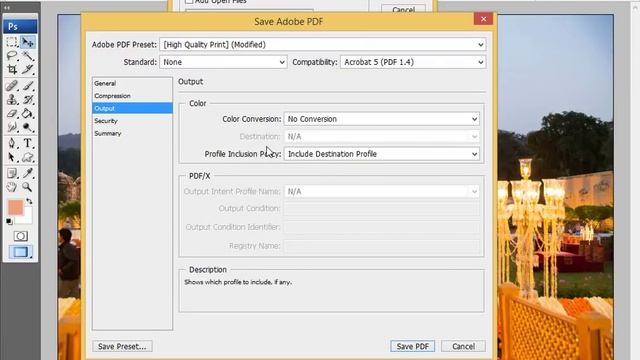This screenshot has height=360, width=640.
Task: Select the Crop tool
Action: point(12,69)
